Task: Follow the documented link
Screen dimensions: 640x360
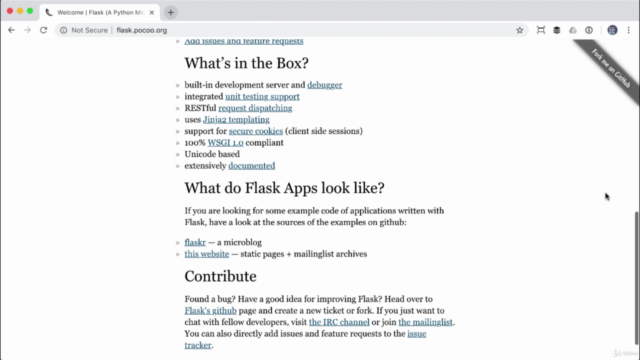Action: [x=251, y=166]
